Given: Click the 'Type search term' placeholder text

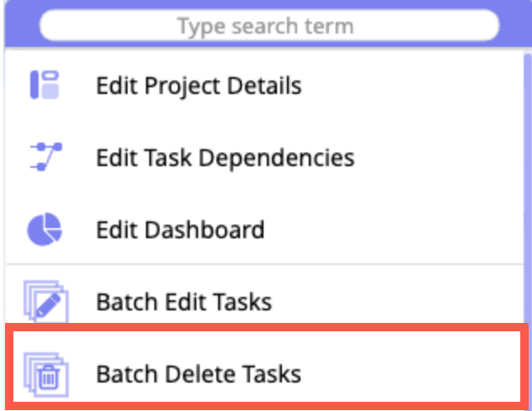Looking at the screenshot, I should tap(265, 27).
